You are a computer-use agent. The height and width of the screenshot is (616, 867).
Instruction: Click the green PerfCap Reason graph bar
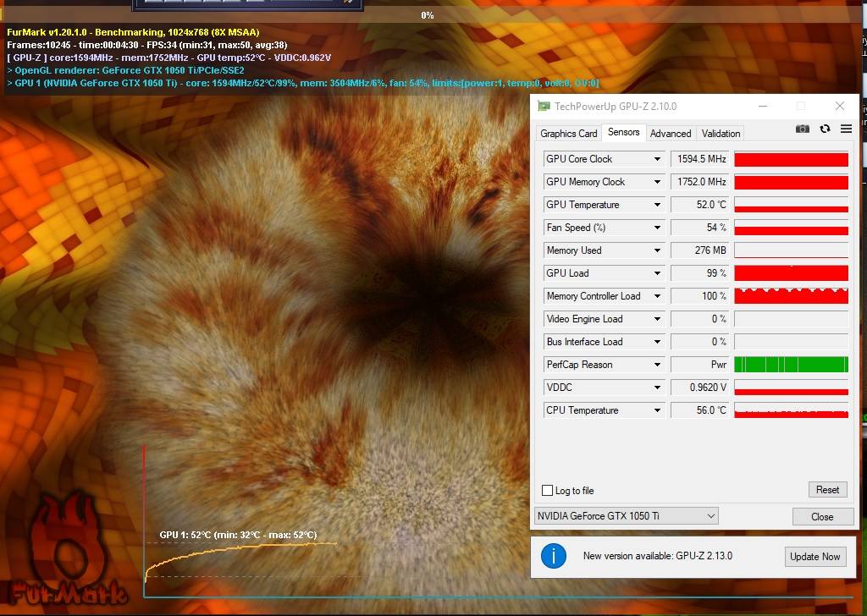pos(791,365)
